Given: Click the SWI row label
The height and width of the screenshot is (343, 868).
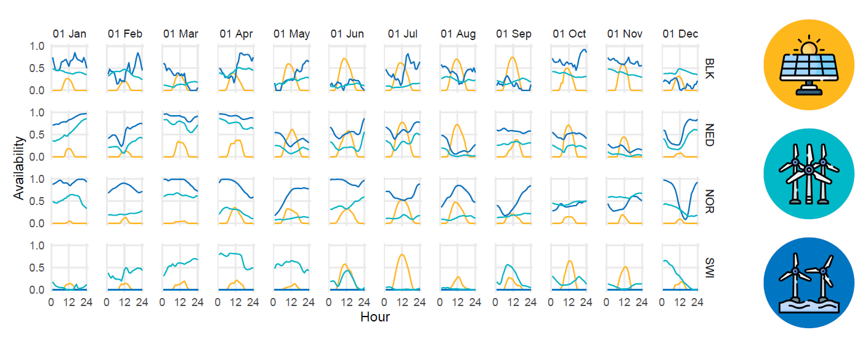Looking at the screenshot, I should (x=709, y=268).
